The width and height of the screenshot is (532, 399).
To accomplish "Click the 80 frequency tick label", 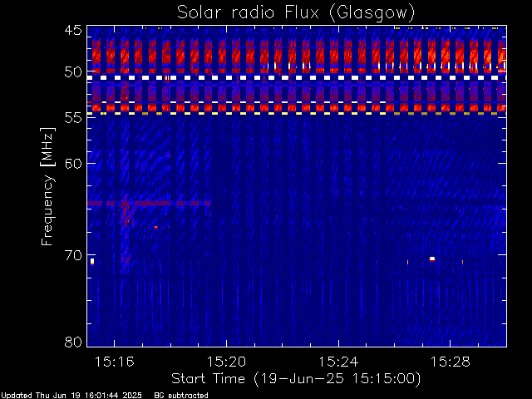I will (73, 342).
